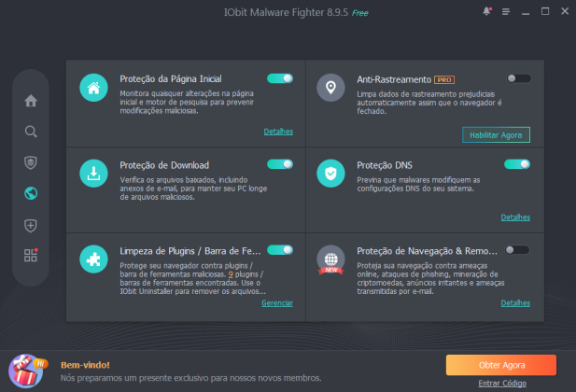Click the Free edition label in title
This screenshot has height=392, width=576.
click(360, 13)
